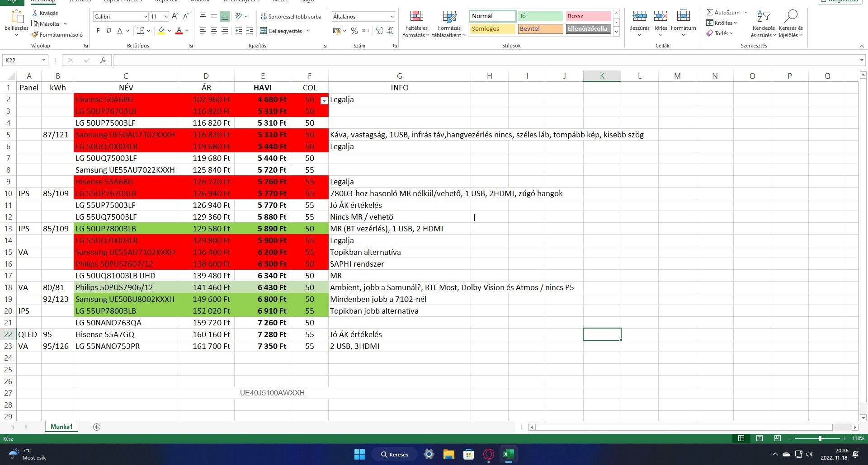The height and width of the screenshot is (465, 868).
Task: Open Betűtípus group dialog launcher
Action: [191, 46]
